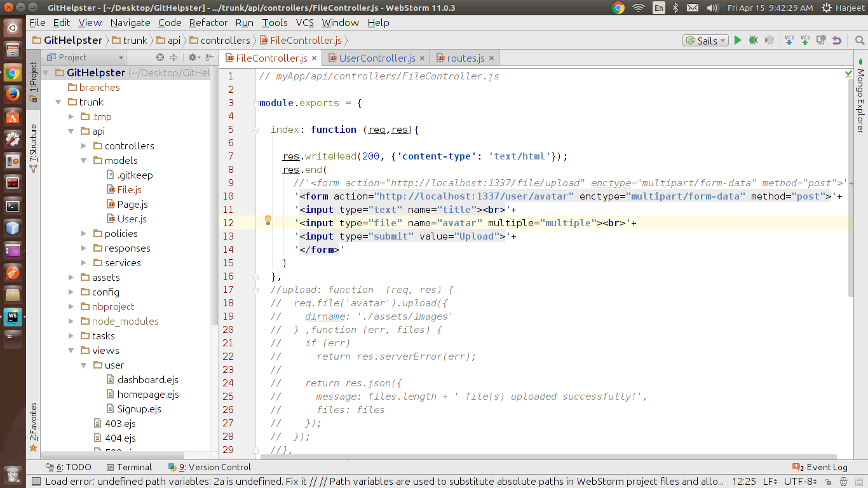
Task: Toggle the 7: Structure tool window button
Action: tap(34, 147)
